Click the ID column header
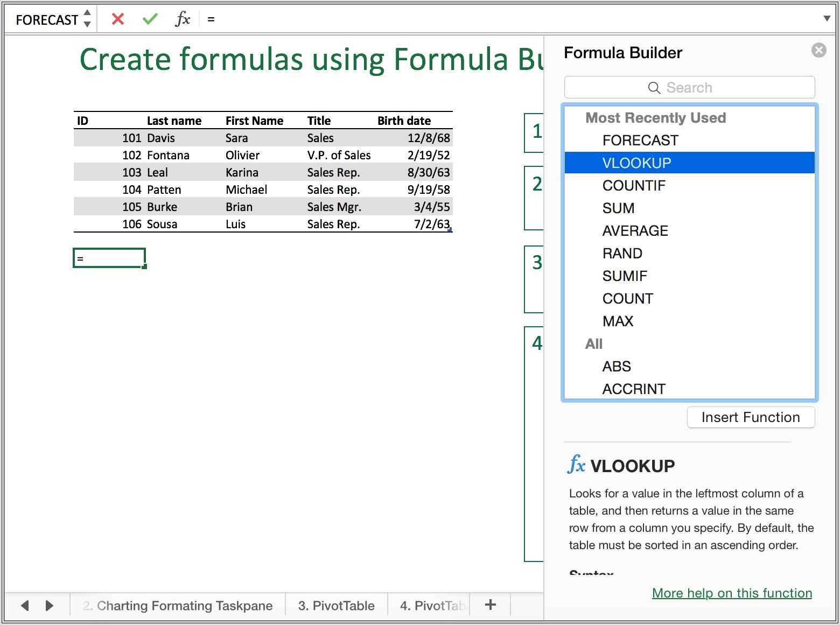 click(x=82, y=121)
